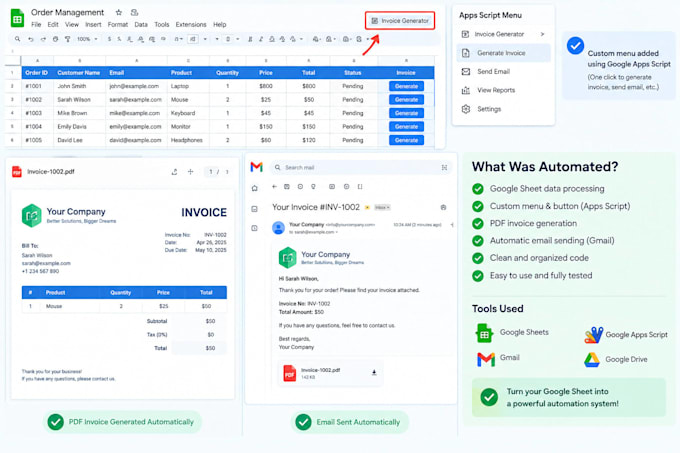Viewport: 680px width, 453px height.
Task: Select the Headphones product cell
Action: [x=188, y=140]
